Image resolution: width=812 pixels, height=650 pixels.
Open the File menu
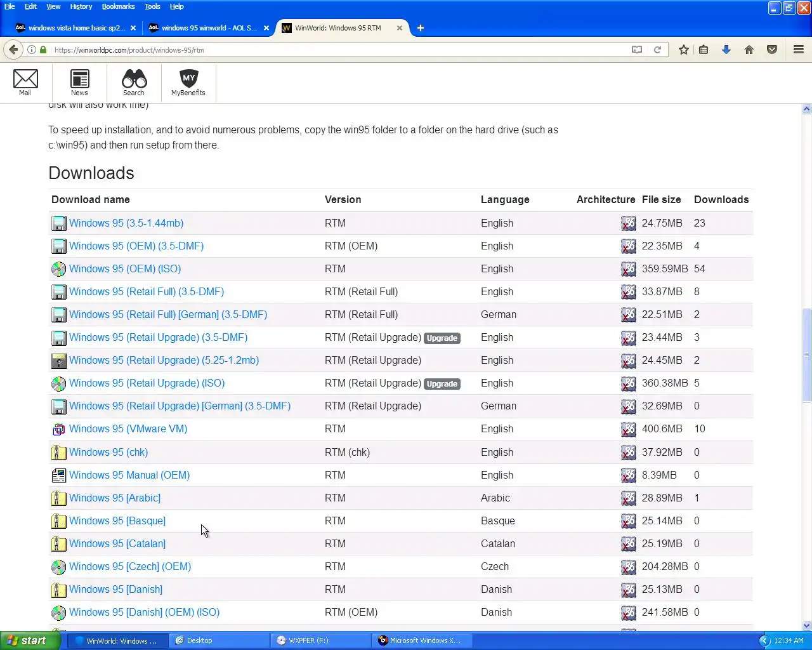click(x=10, y=6)
